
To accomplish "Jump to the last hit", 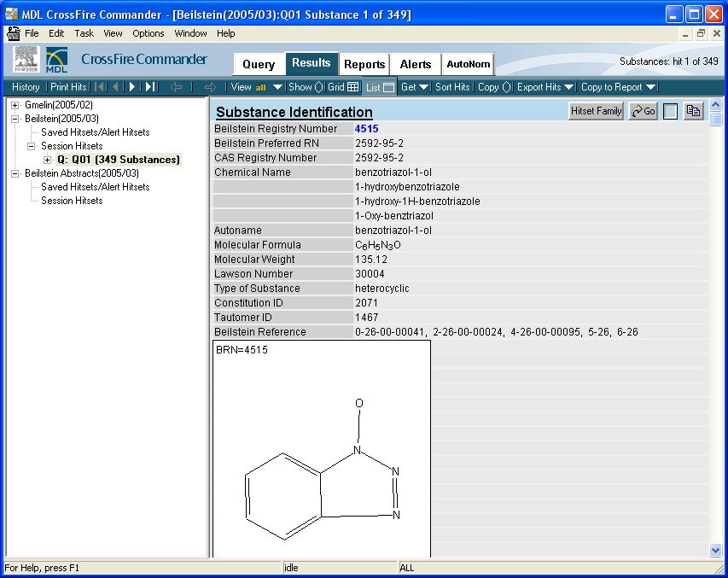I will tap(151, 87).
